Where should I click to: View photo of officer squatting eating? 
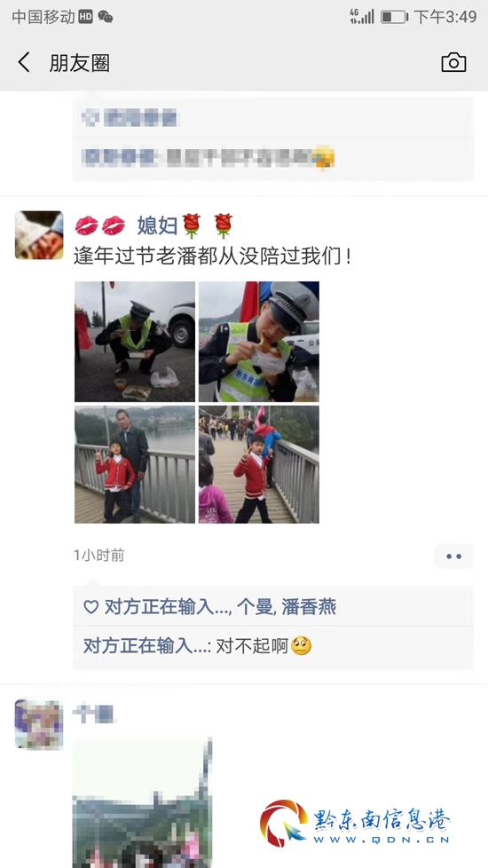click(x=135, y=342)
